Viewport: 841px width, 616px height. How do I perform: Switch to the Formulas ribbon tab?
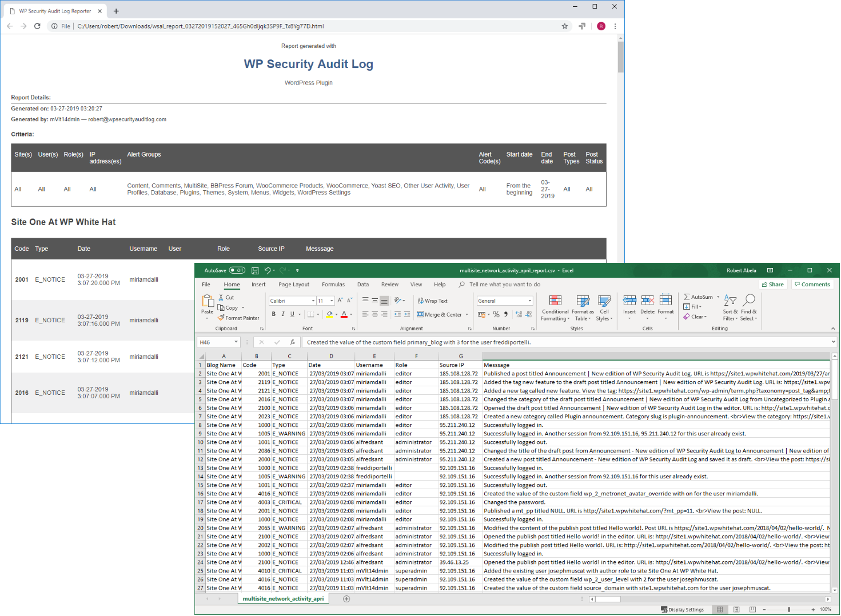[x=333, y=285]
